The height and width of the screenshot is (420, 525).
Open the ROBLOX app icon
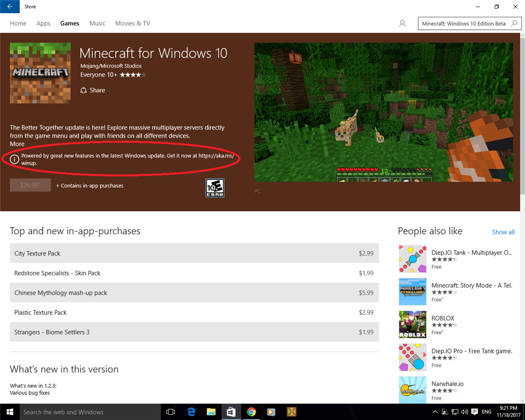413,325
